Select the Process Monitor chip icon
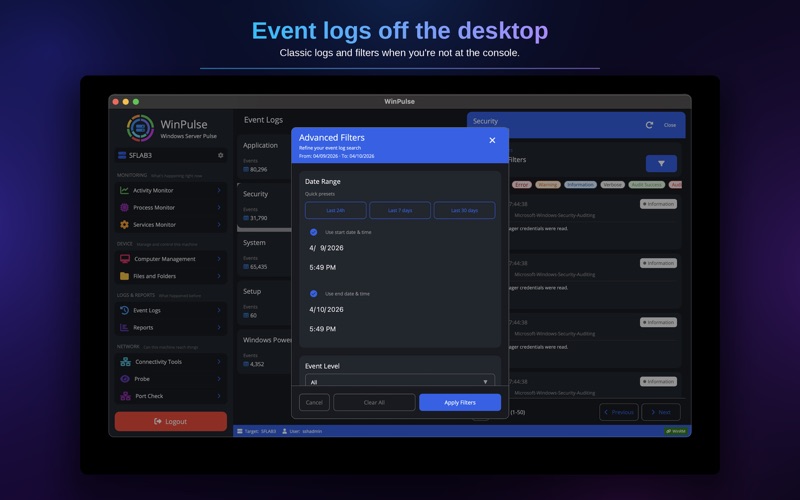The image size is (800, 500). (x=124, y=208)
